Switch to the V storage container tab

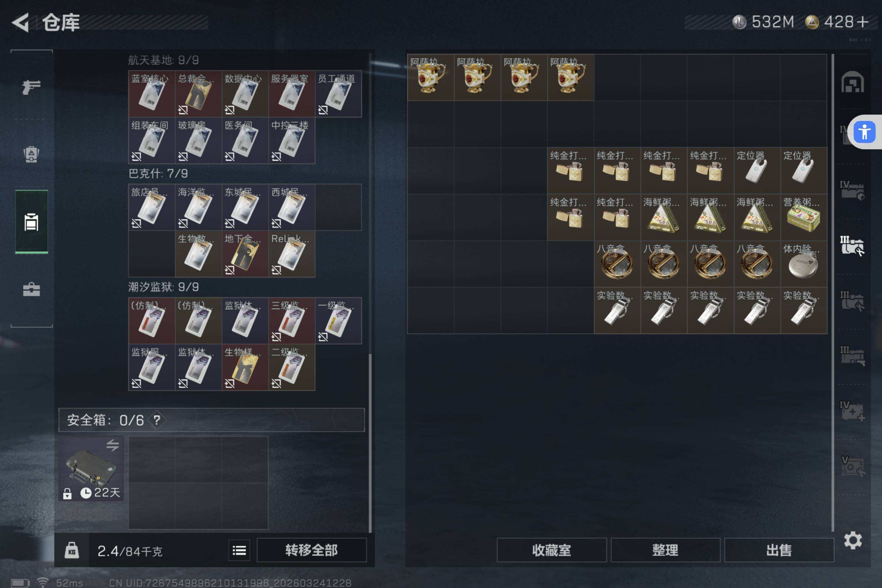(x=852, y=466)
